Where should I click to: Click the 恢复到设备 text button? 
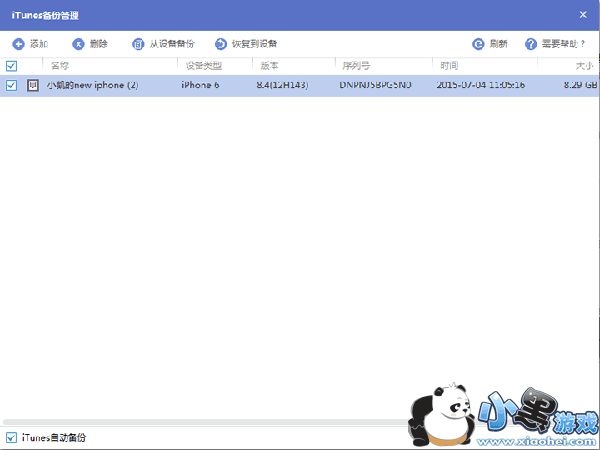[x=255, y=44]
